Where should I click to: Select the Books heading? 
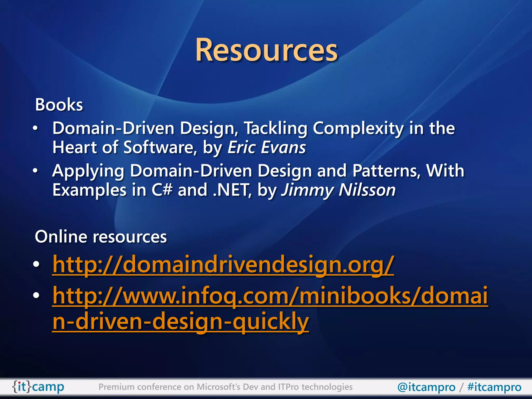[59, 105]
